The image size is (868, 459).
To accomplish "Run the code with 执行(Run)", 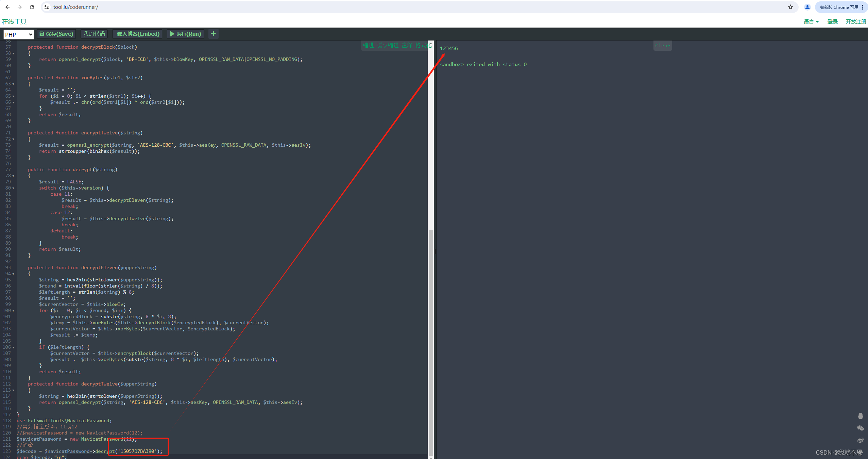I will 185,34.
